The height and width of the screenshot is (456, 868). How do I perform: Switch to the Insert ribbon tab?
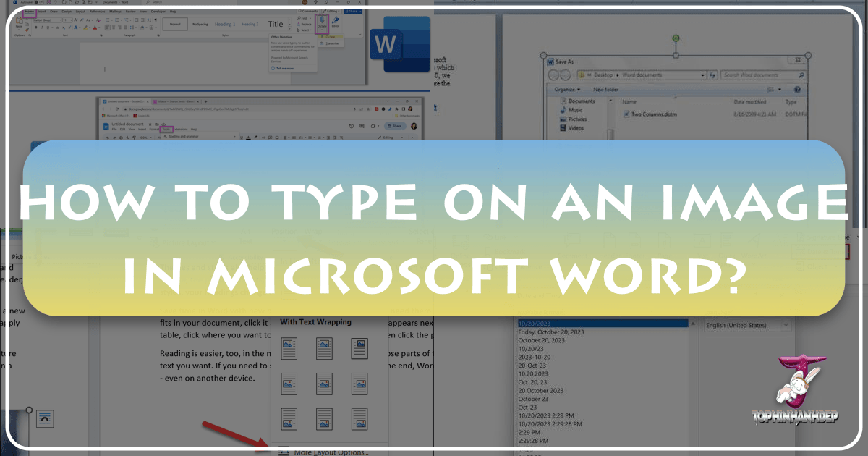point(42,12)
